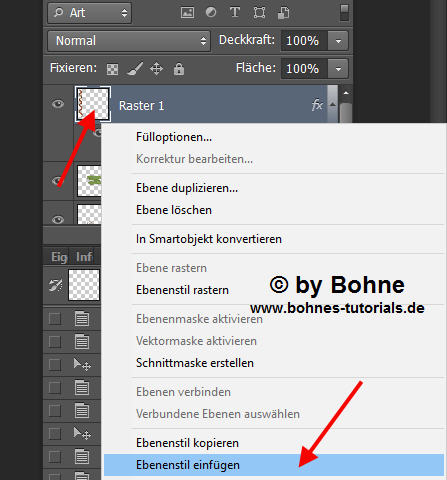Toggle visibility of the green leaf layer
The width and height of the screenshot is (447, 480).
pyautogui.click(x=58, y=181)
